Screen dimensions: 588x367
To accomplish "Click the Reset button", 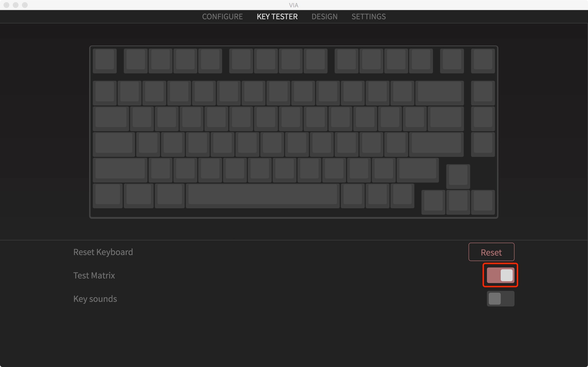I will coord(491,252).
